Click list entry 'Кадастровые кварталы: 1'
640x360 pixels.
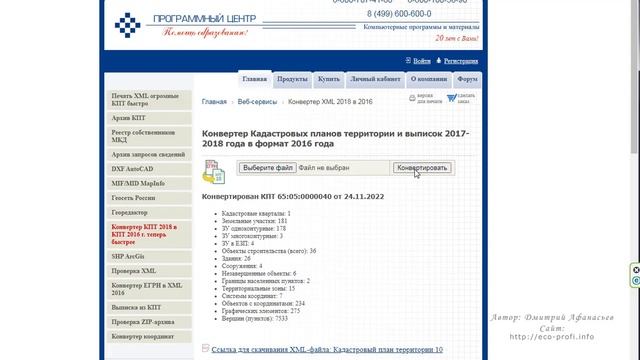click(x=256, y=213)
